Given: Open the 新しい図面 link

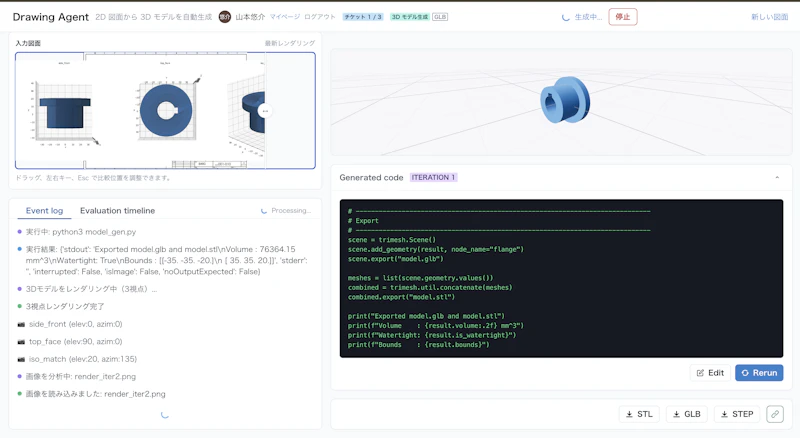Looking at the screenshot, I should coord(769,17).
